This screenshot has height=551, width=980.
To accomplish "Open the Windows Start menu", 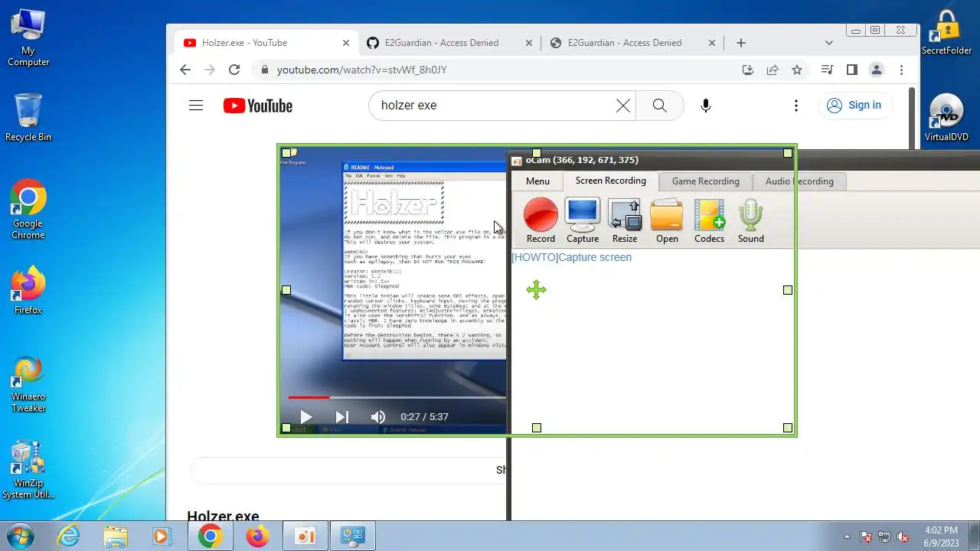I will pyautogui.click(x=18, y=536).
